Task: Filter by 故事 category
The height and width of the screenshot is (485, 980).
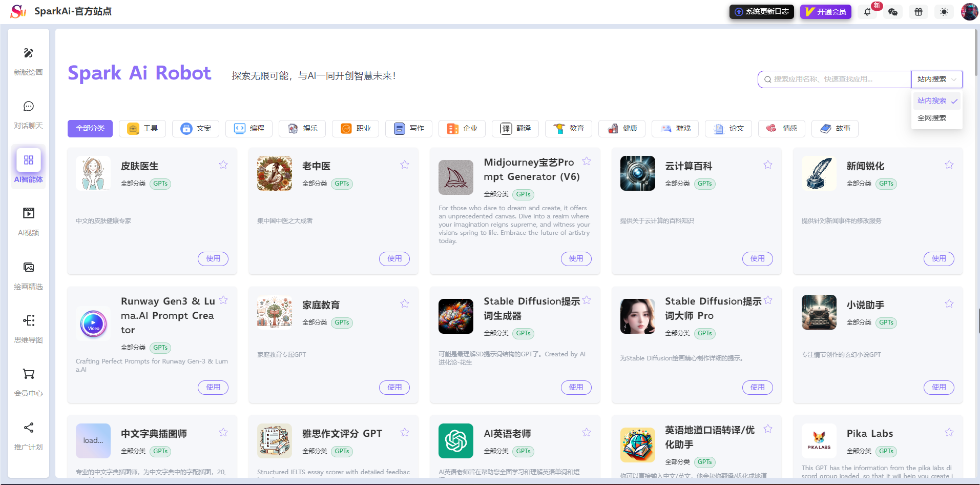Action: click(x=835, y=129)
